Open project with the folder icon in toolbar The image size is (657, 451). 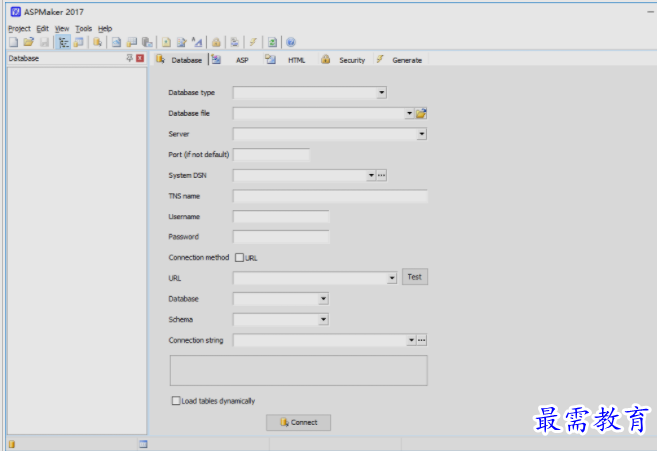28,42
